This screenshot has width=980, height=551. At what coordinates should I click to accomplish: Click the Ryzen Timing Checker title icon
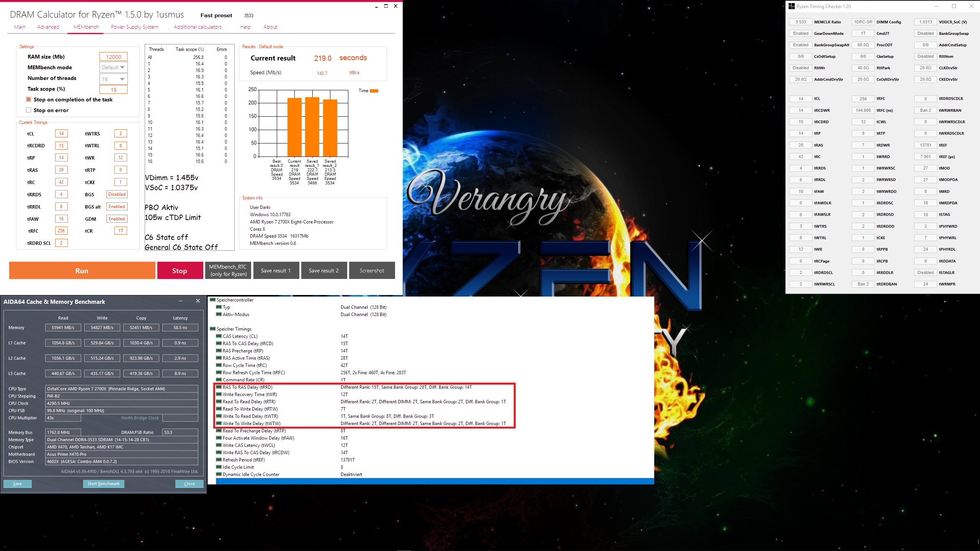pos(791,6)
